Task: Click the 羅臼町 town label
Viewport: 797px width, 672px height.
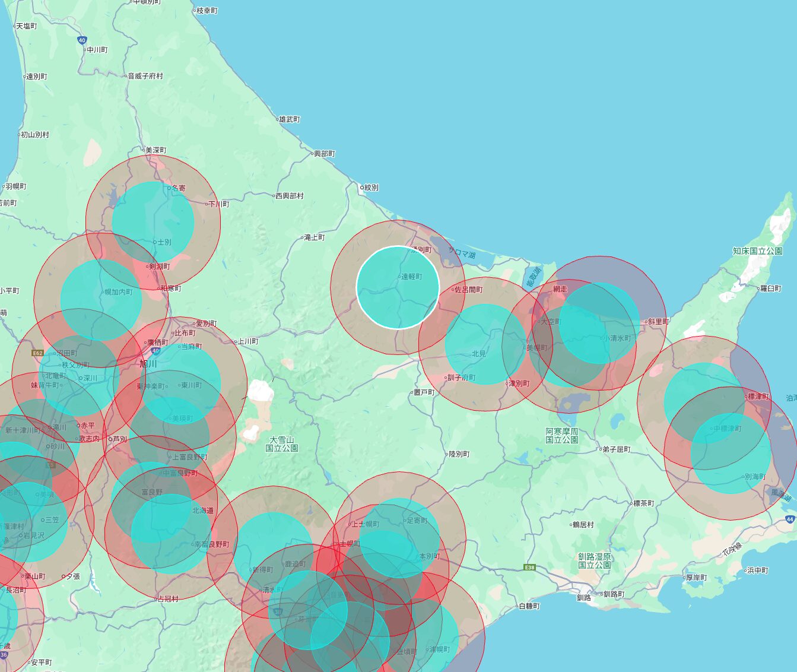Action: (771, 289)
